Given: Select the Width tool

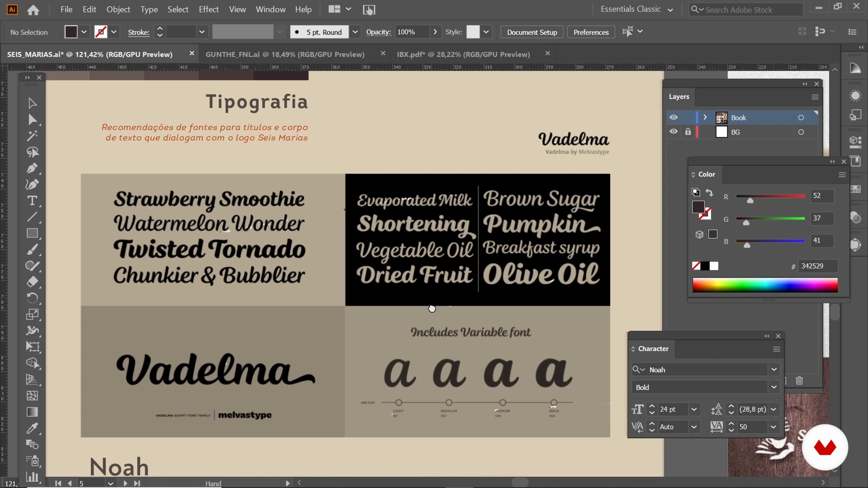Looking at the screenshot, I should [x=32, y=330].
